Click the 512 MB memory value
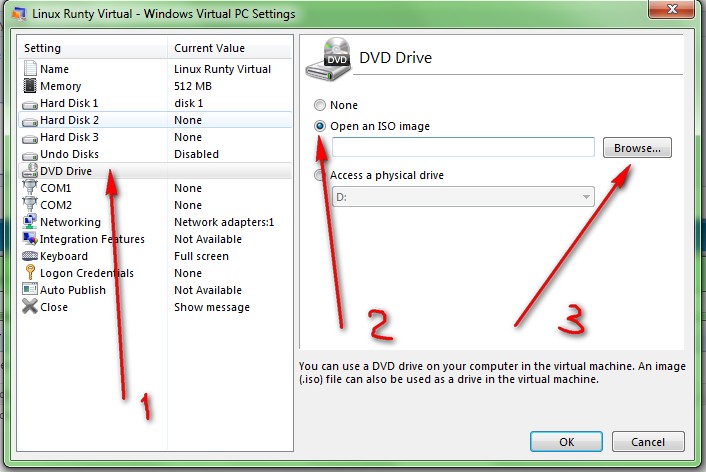 point(193,86)
